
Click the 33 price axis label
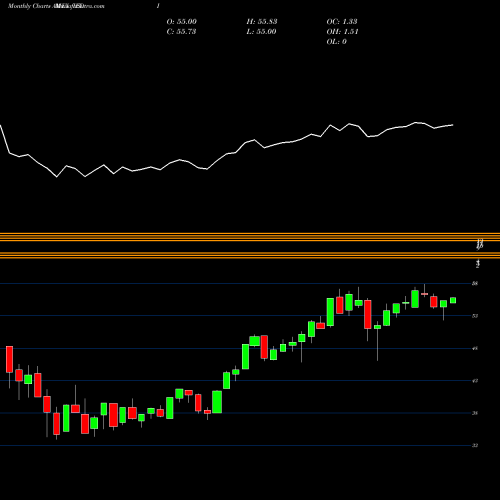pos(475,445)
